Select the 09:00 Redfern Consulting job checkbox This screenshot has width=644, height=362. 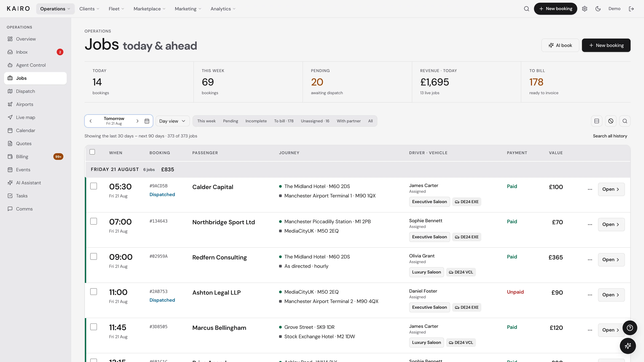click(x=94, y=257)
